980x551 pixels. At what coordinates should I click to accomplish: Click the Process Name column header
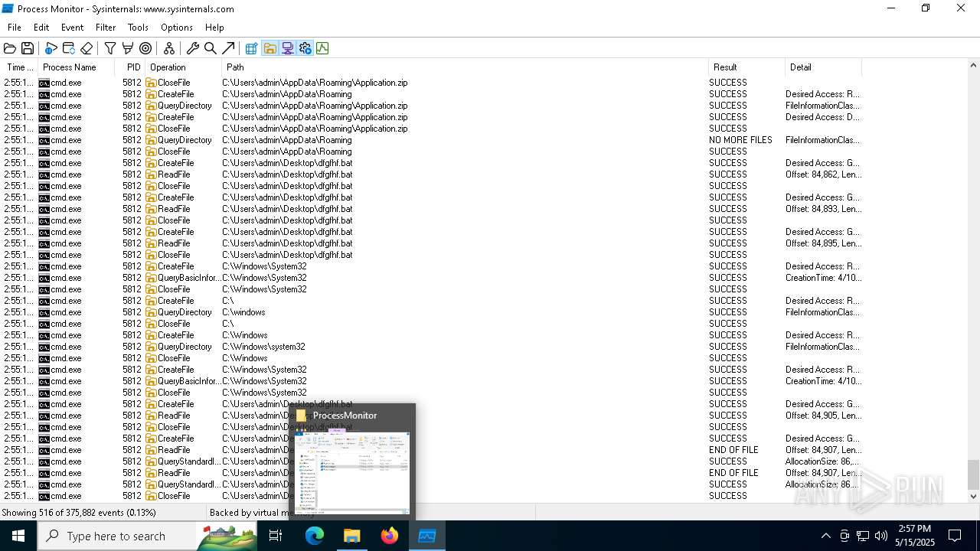(x=77, y=67)
